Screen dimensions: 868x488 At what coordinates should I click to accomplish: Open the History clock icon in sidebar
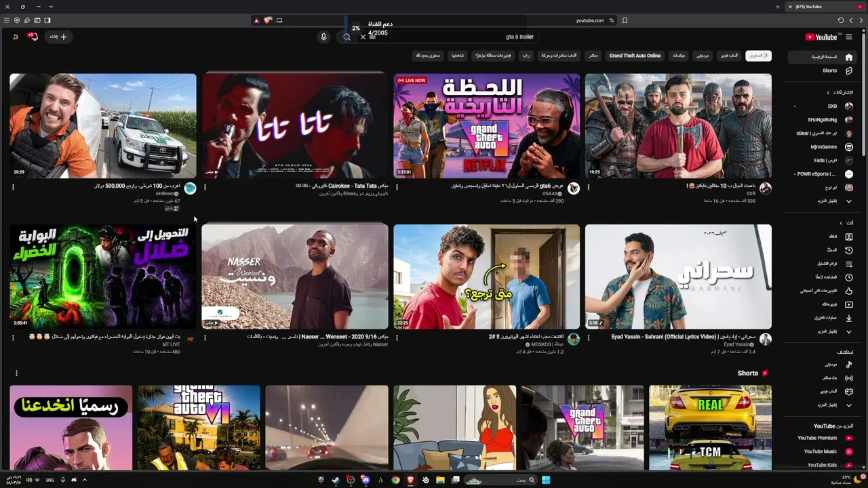[848, 250]
